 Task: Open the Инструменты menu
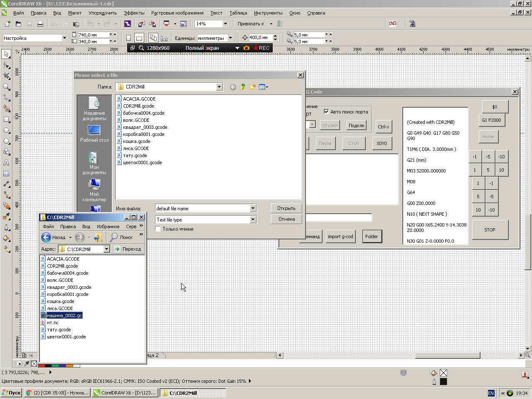268,13
